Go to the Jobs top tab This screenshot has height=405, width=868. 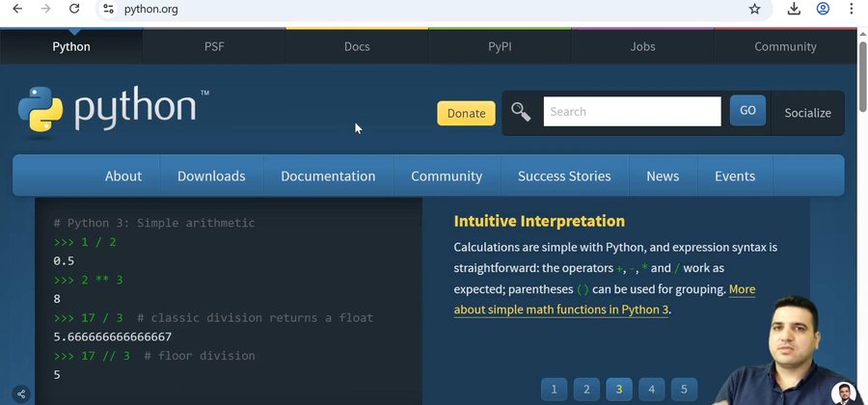tap(642, 46)
